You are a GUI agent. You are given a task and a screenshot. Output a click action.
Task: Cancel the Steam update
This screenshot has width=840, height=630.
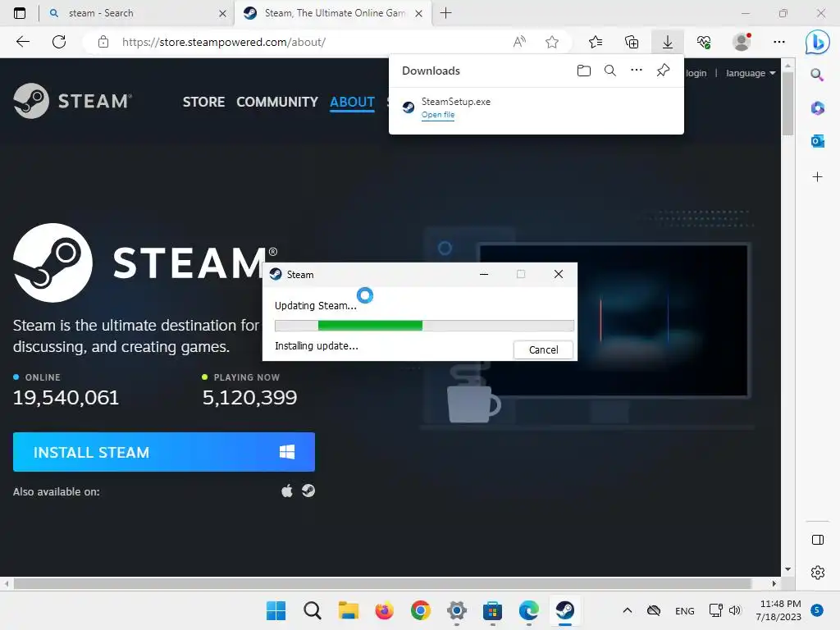[x=543, y=349]
